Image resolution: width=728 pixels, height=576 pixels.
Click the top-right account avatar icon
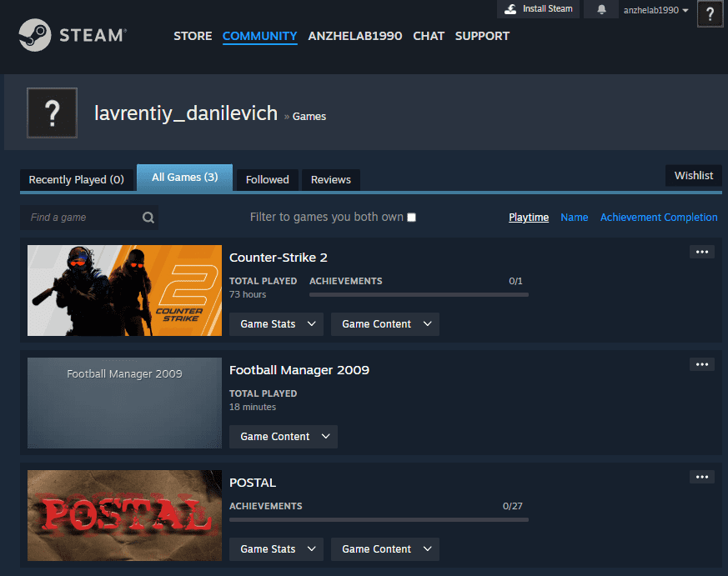coord(710,13)
